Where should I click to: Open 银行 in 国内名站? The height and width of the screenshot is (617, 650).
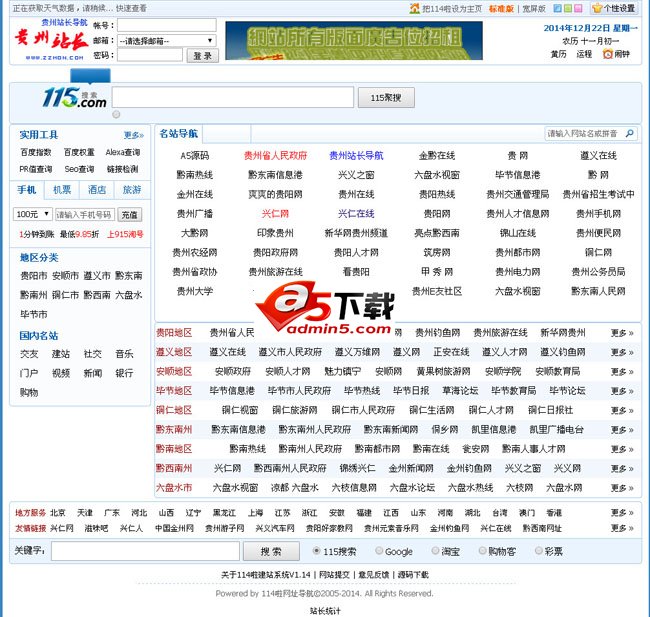124,373
